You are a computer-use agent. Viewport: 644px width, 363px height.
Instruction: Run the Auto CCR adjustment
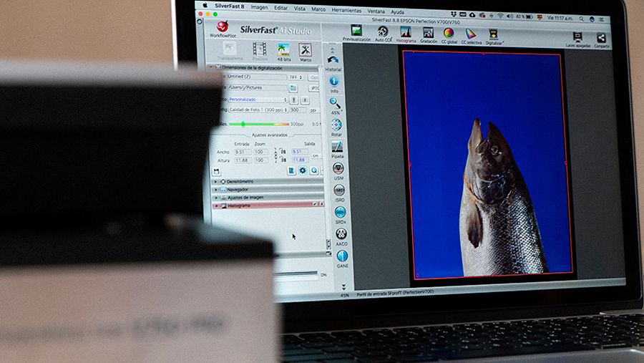383,32
